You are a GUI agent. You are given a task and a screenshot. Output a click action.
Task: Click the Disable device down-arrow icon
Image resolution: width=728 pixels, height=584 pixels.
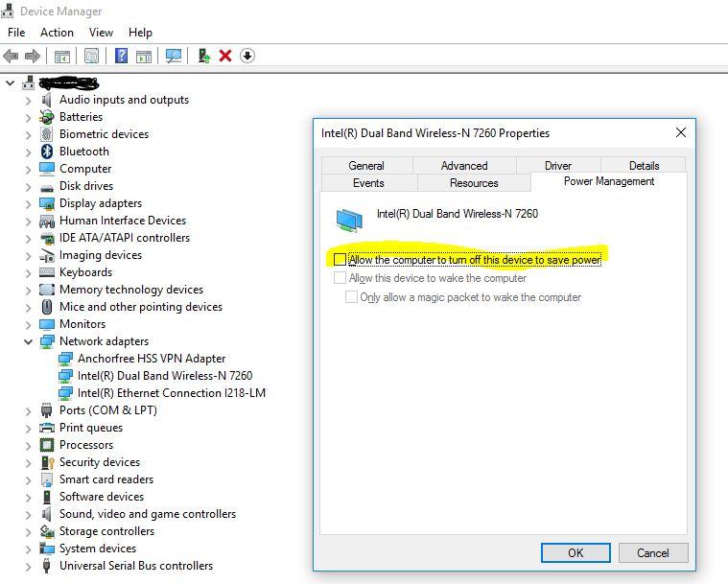247,57
